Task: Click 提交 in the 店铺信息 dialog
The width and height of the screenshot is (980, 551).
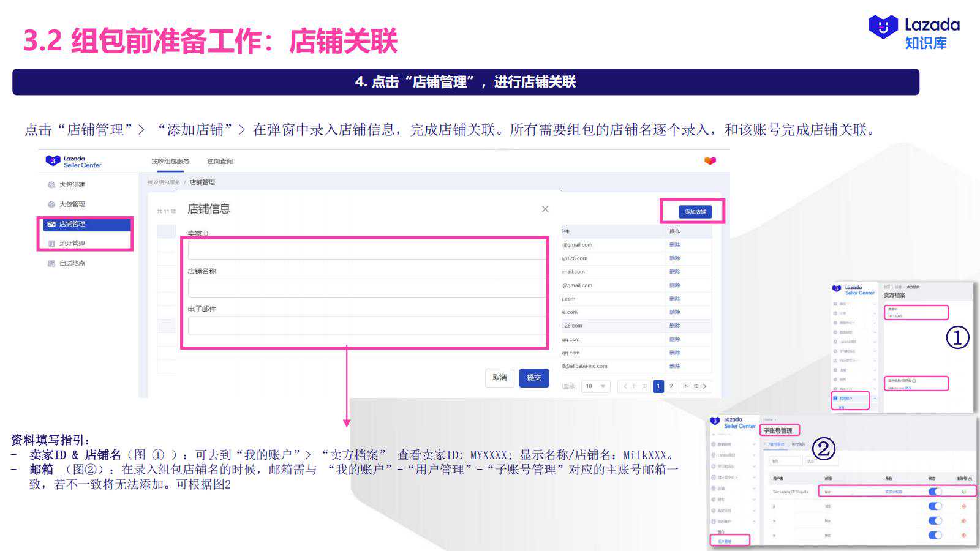Action: point(534,378)
